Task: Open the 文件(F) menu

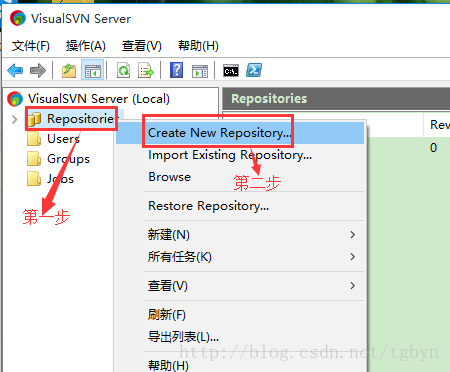Action: (x=30, y=46)
